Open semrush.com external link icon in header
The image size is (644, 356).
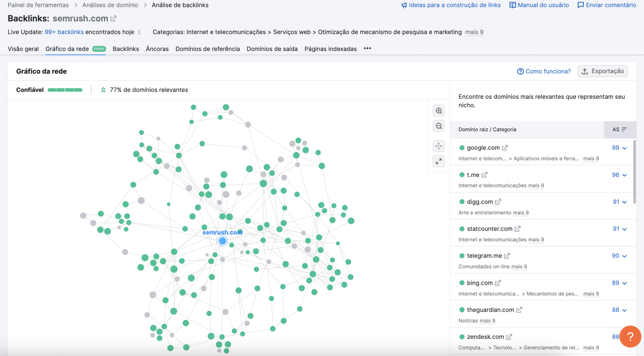tap(113, 18)
